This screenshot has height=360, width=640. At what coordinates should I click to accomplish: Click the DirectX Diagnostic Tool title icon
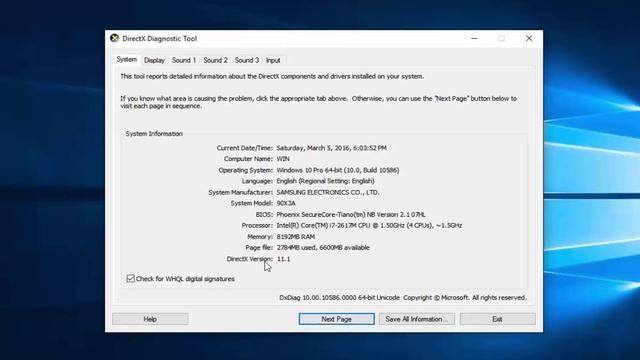coord(115,38)
